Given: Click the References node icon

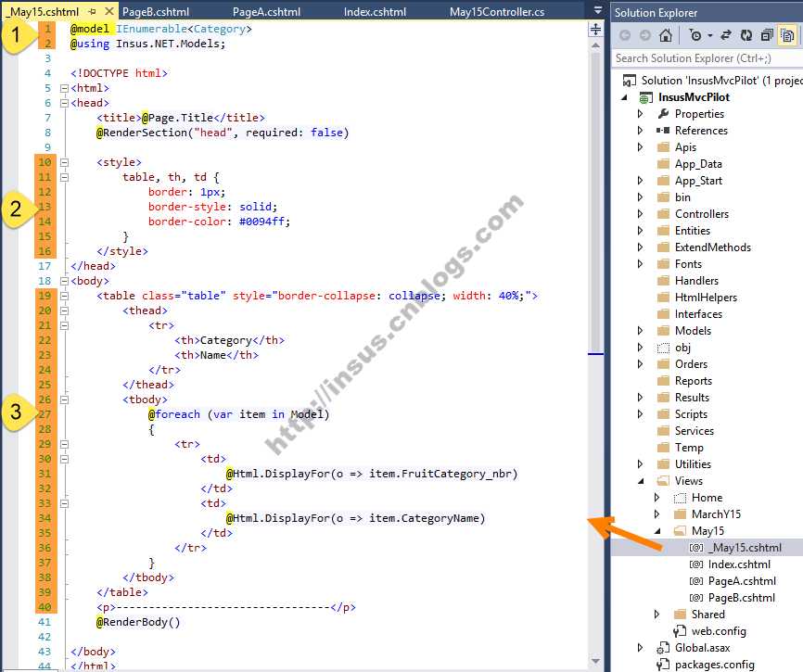Looking at the screenshot, I should pyautogui.click(x=663, y=131).
